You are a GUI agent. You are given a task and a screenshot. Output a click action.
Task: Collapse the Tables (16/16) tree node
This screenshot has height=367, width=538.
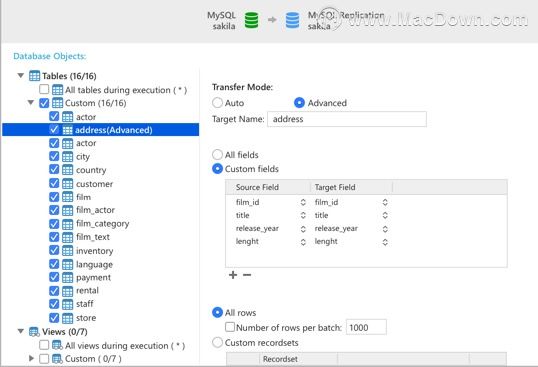[21, 75]
